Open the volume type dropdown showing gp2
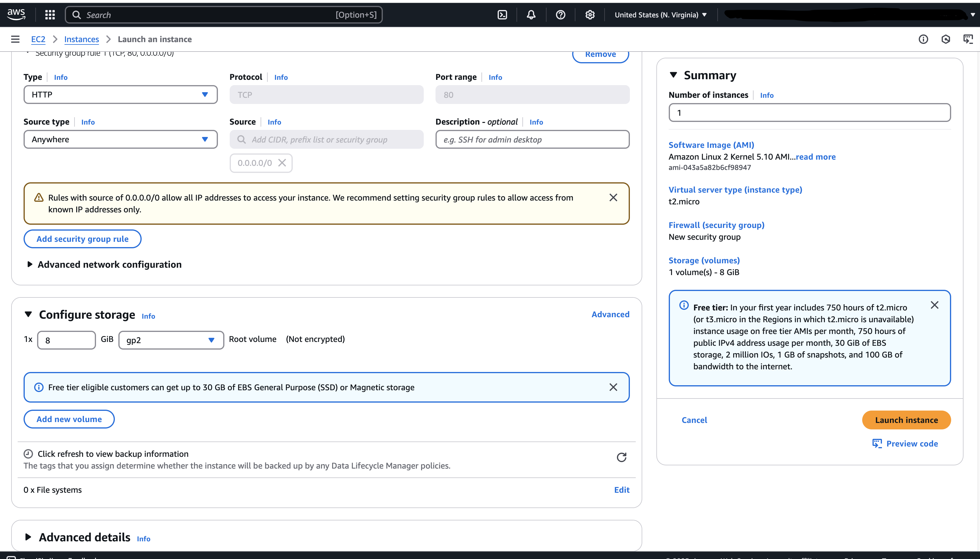This screenshot has width=980, height=559. pyautogui.click(x=171, y=340)
